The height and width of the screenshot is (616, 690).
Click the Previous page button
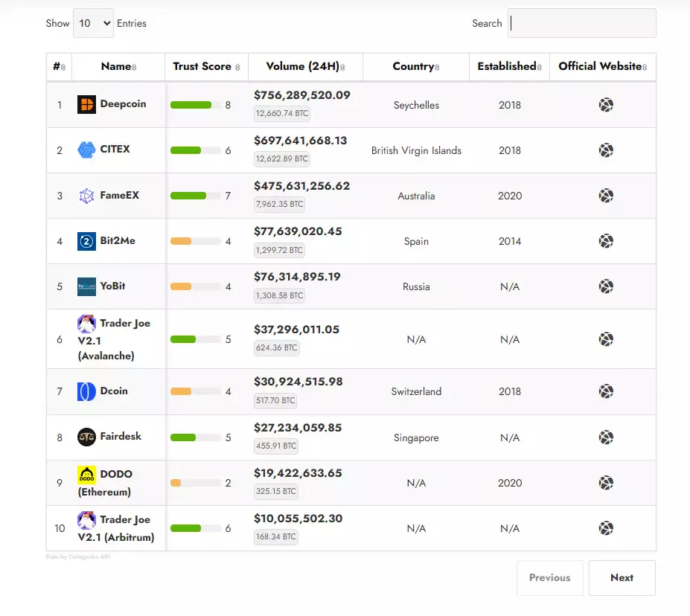point(549,578)
